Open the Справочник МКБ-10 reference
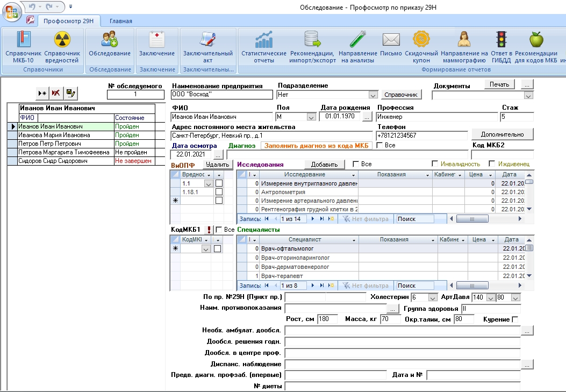Screen dimensions: 566x392 pos(23,47)
